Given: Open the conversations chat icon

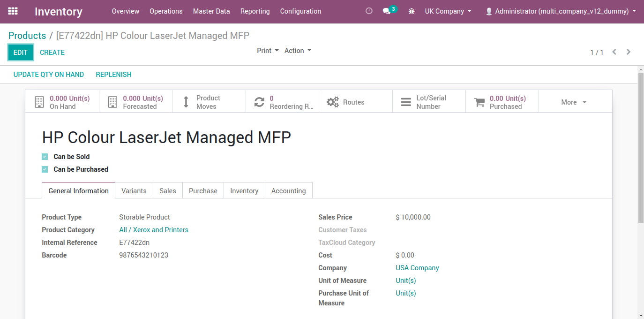Looking at the screenshot, I should coord(387,11).
